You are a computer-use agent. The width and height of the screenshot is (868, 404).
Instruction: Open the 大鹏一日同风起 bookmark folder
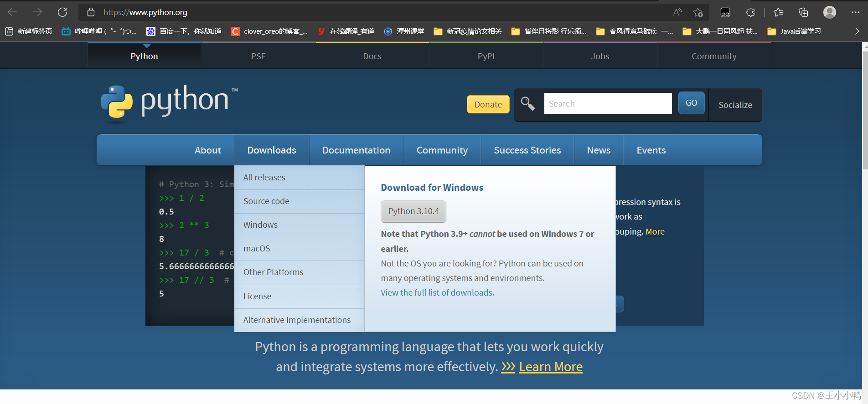click(720, 31)
